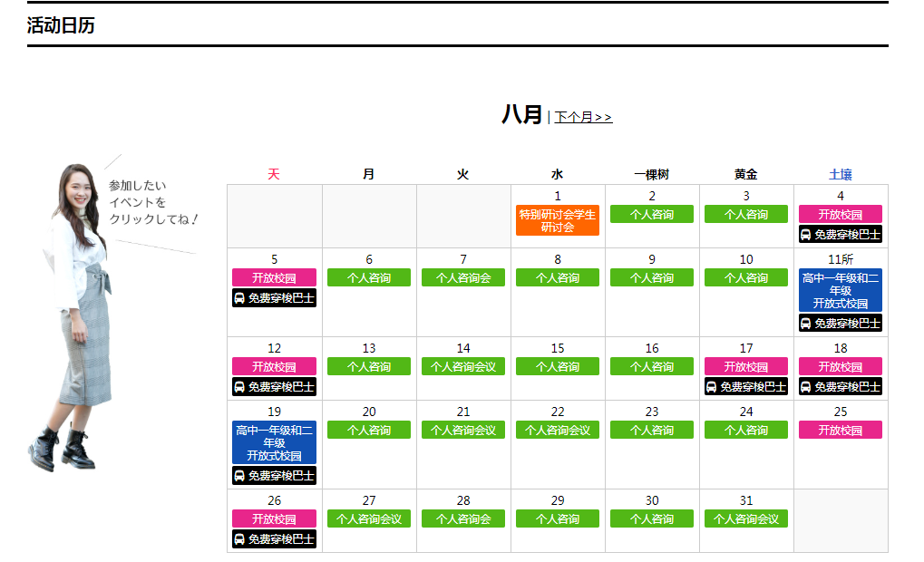Screen dimensions: 924x562
Task: Select 个人咨询会议 event on August 31
Action: [745, 518]
